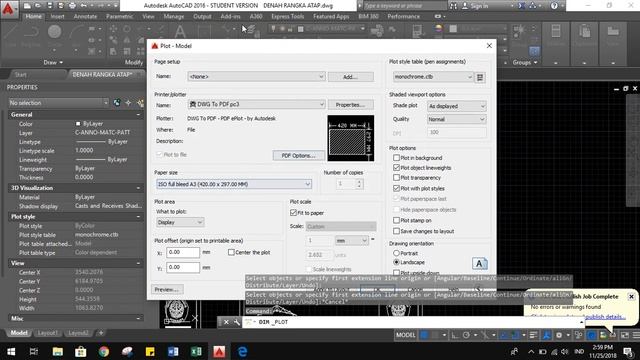
Task: Open Microsoft Excel from taskbar
Action: [x=196, y=351]
